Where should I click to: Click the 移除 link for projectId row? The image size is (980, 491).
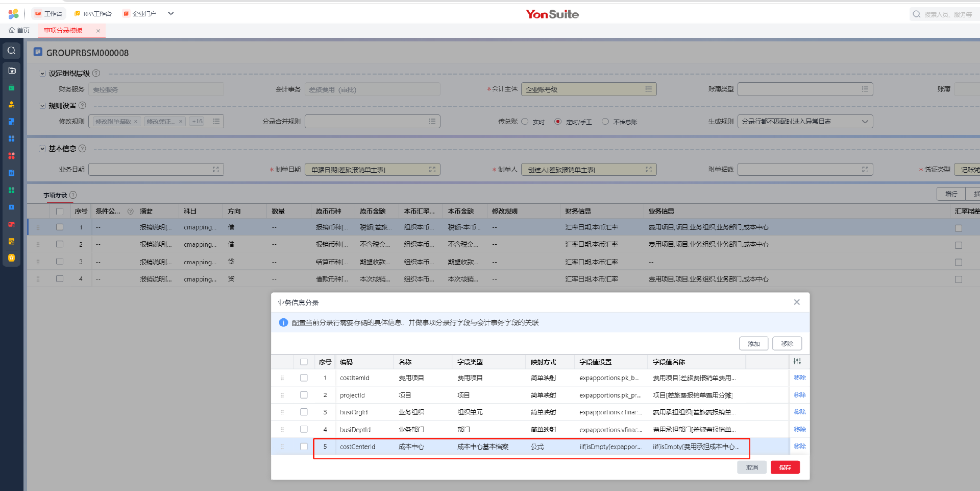click(x=799, y=395)
